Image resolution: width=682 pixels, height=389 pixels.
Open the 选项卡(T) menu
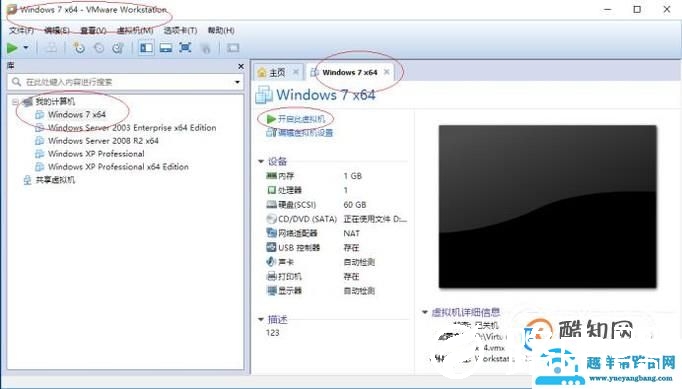tap(180, 30)
